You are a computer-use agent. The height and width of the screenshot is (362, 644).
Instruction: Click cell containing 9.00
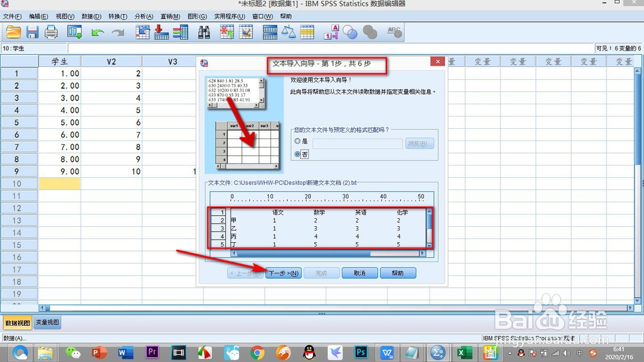click(59, 171)
